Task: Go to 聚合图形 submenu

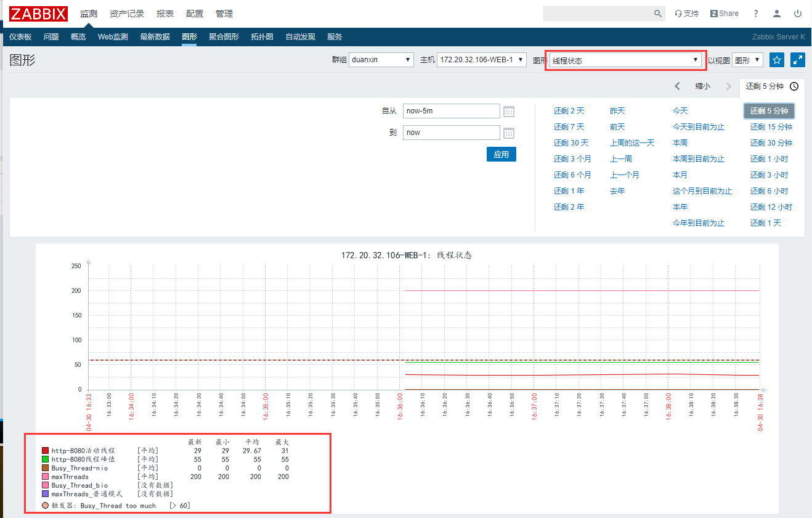Action: tap(224, 37)
